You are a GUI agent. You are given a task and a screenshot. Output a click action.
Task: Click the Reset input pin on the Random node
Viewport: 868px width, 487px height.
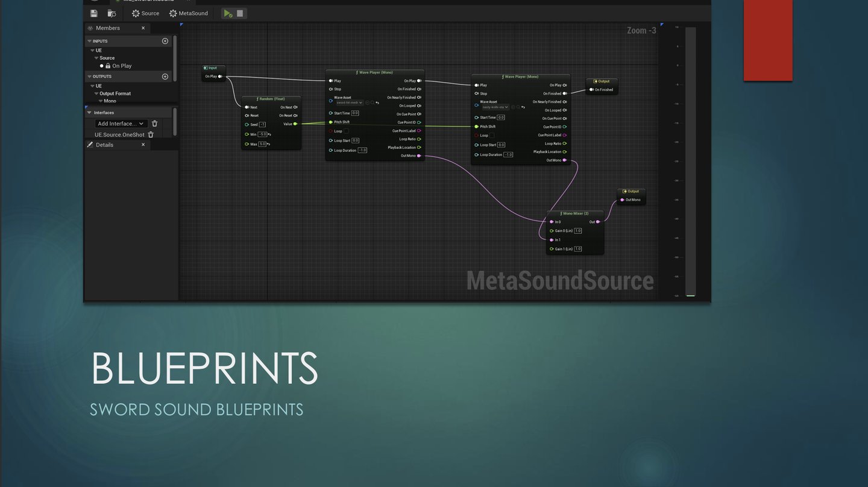tap(247, 115)
